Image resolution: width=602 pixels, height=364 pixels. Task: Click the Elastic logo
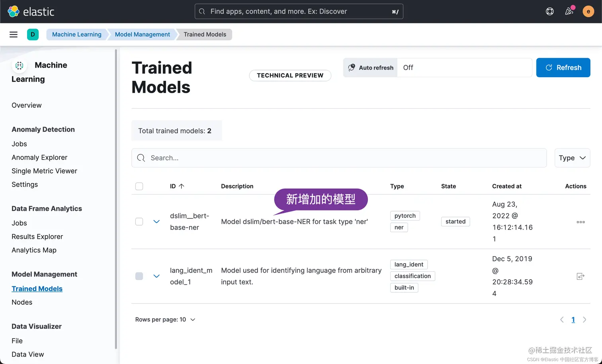coord(31,12)
